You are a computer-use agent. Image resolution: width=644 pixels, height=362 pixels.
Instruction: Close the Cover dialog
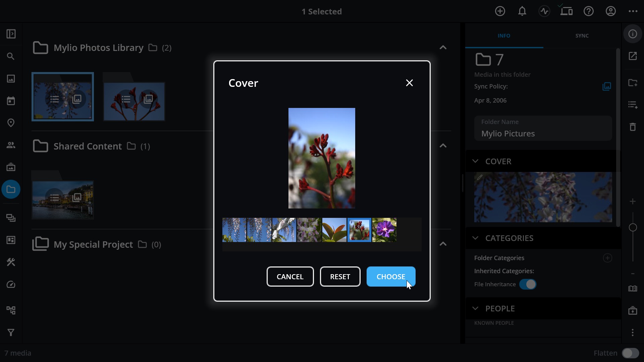point(410,83)
